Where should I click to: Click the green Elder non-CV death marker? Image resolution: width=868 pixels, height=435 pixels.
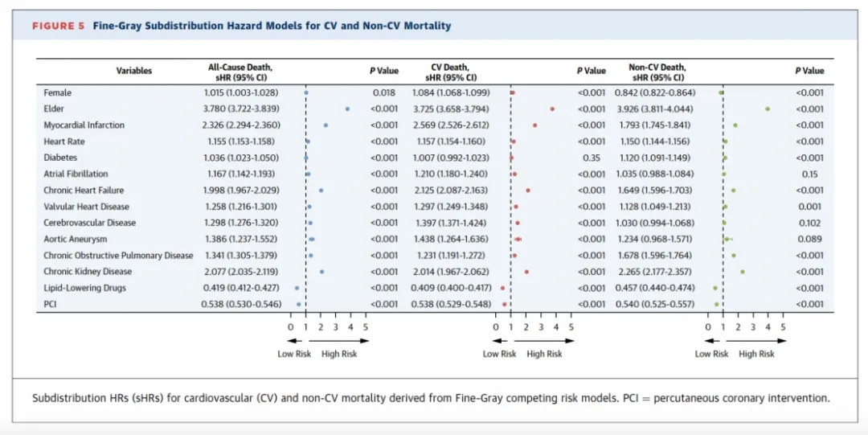click(x=768, y=109)
